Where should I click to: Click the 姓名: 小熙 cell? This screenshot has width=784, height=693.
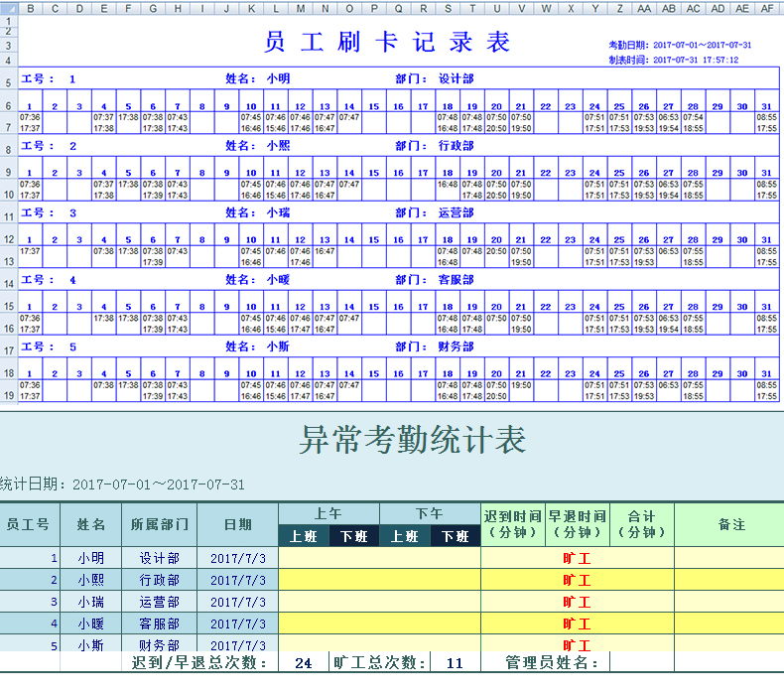(258, 146)
